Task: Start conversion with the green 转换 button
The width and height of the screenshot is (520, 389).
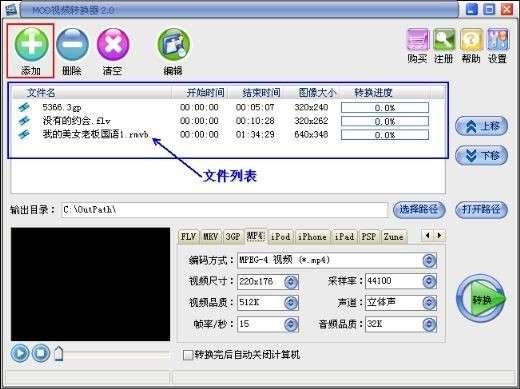Action: (481, 299)
